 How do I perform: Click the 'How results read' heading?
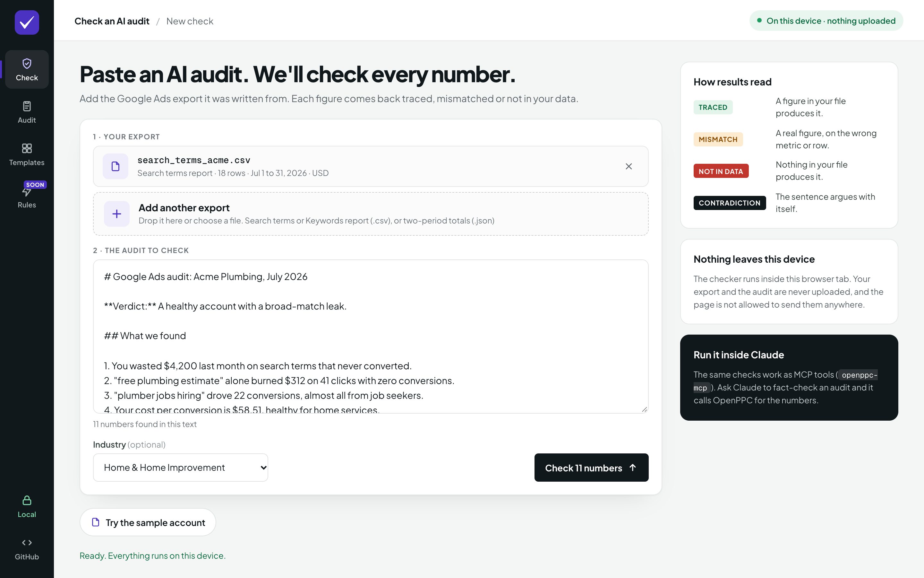click(x=732, y=82)
